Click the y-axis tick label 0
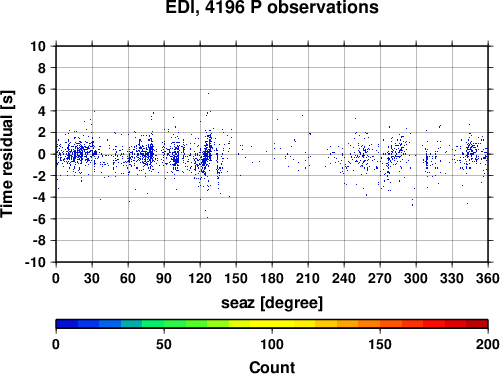 pos(42,154)
